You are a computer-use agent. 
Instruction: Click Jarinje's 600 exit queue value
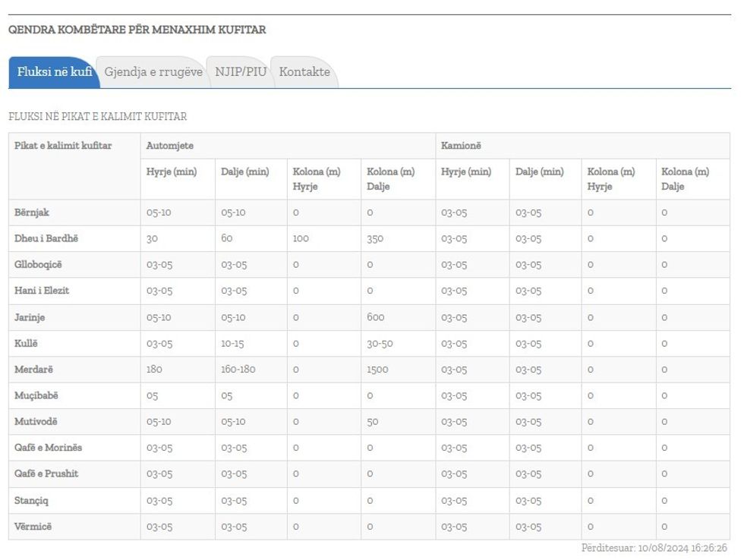[x=376, y=317]
